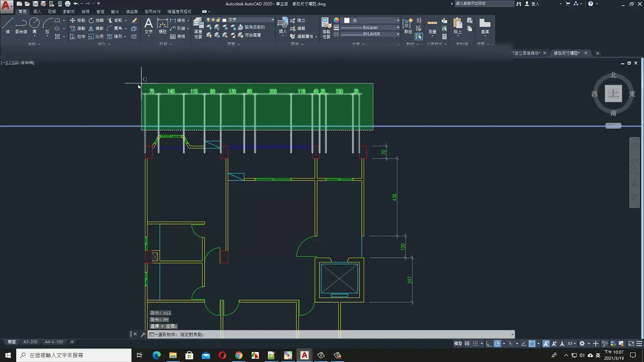
Task: Click the Base view (基準) icon
Action: 485,26
